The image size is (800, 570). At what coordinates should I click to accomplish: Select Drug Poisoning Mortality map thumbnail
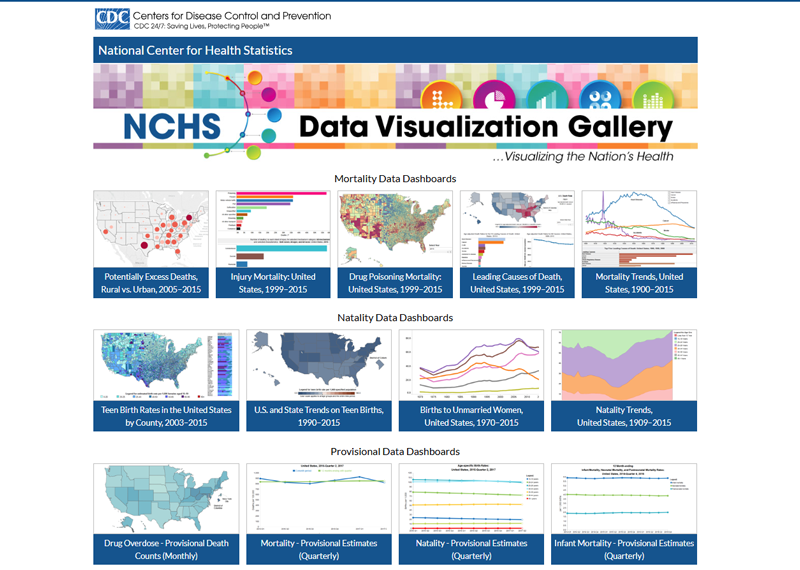click(x=394, y=228)
